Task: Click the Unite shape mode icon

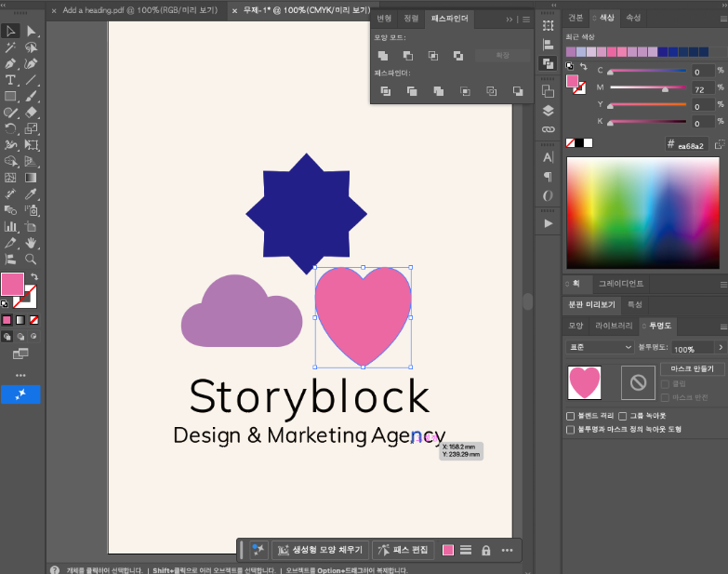Action: click(383, 56)
